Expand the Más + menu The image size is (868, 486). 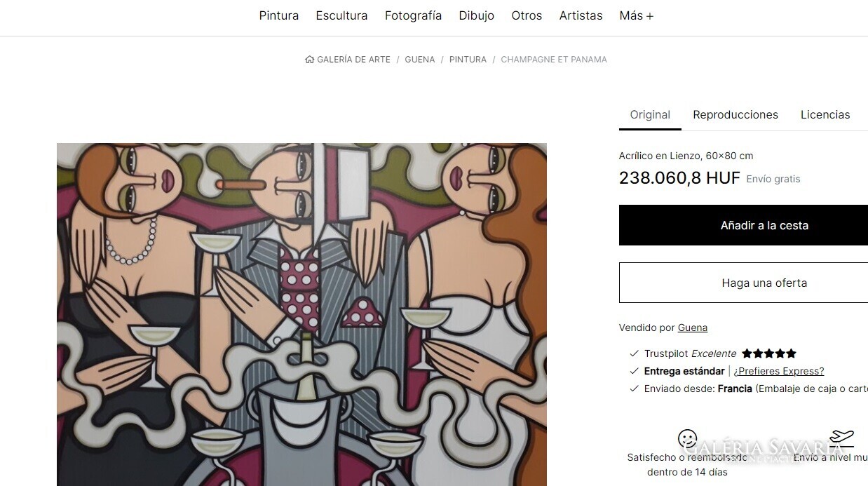pyautogui.click(x=636, y=15)
